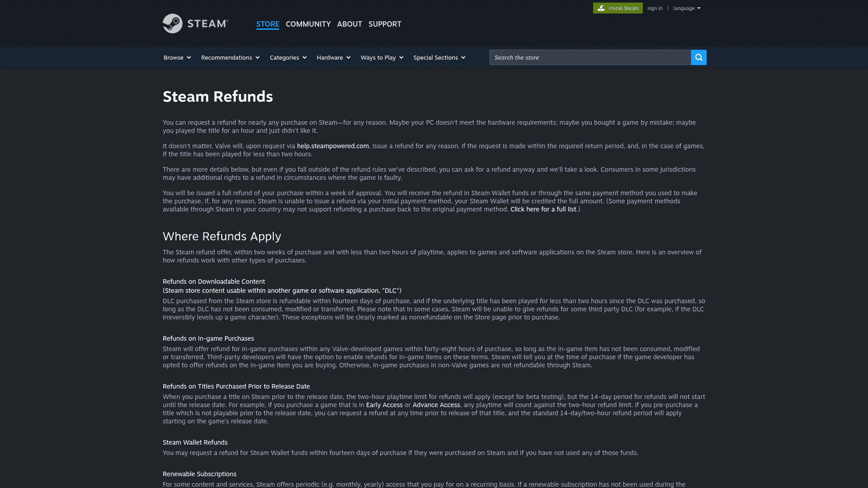
Task: Click the Steam Wallet Refunds heading
Action: tap(195, 443)
